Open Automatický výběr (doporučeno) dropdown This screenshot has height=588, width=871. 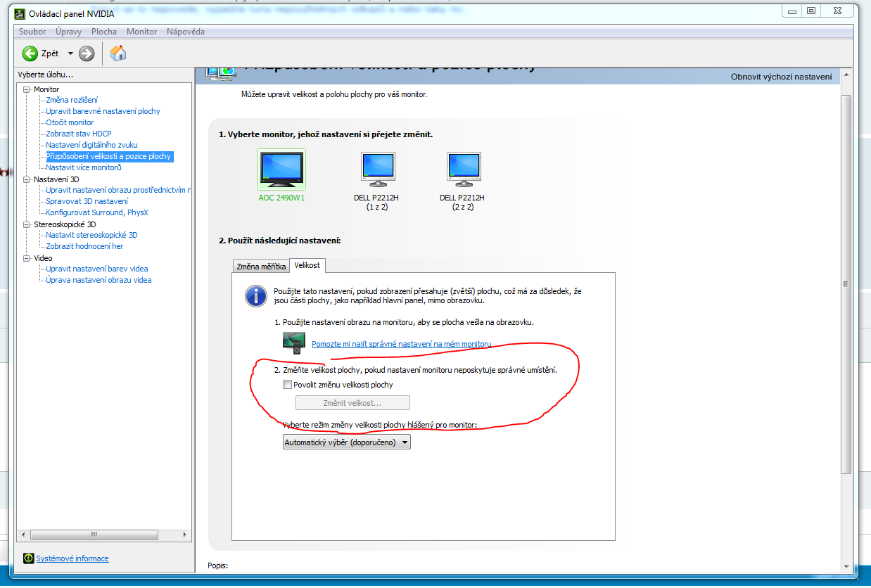pos(346,442)
